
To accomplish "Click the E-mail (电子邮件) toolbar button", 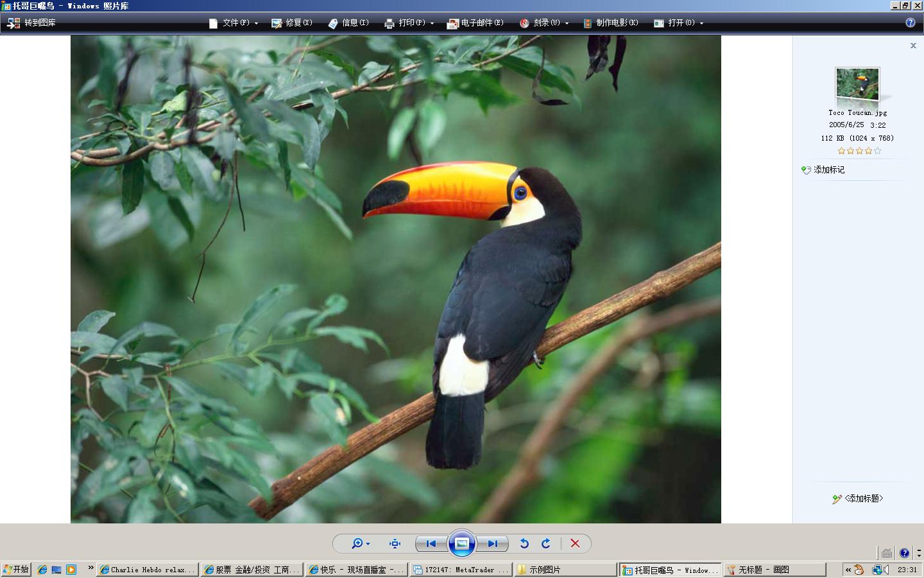I will click(x=475, y=23).
